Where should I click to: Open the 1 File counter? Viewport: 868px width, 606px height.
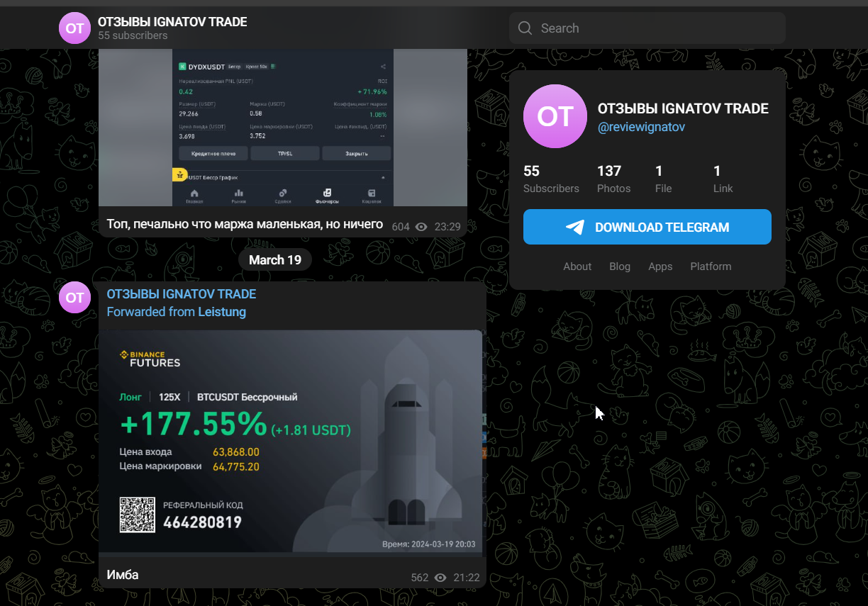click(663, 179)
